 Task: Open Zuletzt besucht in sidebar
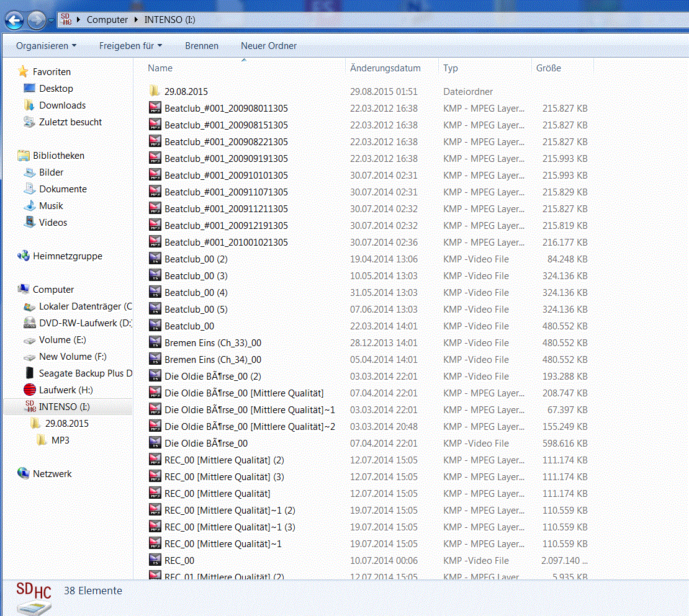pyautogui.click(x=70, y=122)
